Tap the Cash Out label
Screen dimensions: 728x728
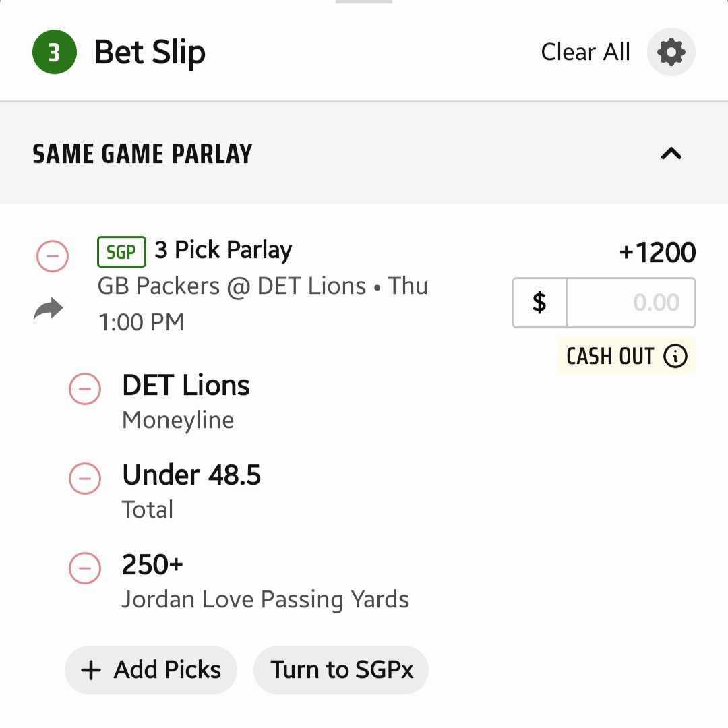pos(610,356)
